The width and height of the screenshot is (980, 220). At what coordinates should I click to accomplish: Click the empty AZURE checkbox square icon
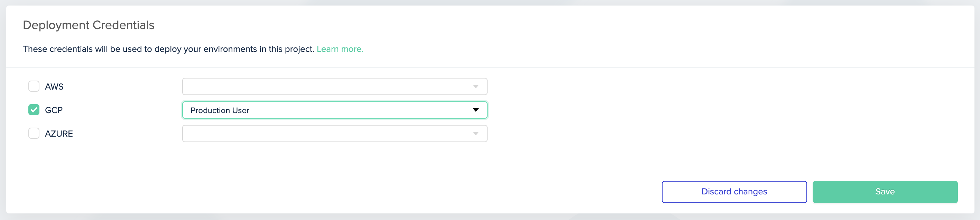pyautogui.click(x=34, y=133)
